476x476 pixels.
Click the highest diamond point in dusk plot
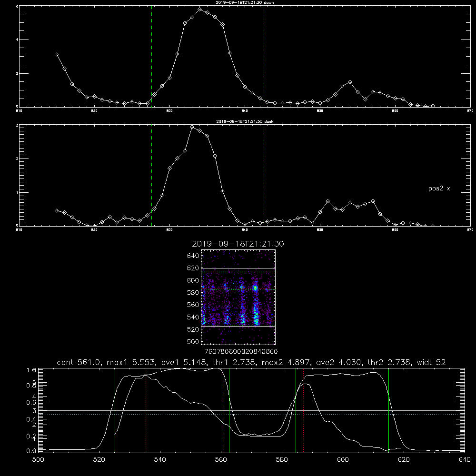[192, 127]
